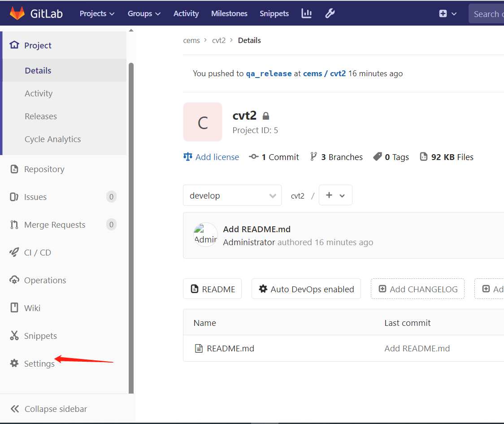Open last commit Add README.md in table row
Viewport: 504px width, 424px height.
[x=417, y=348]
